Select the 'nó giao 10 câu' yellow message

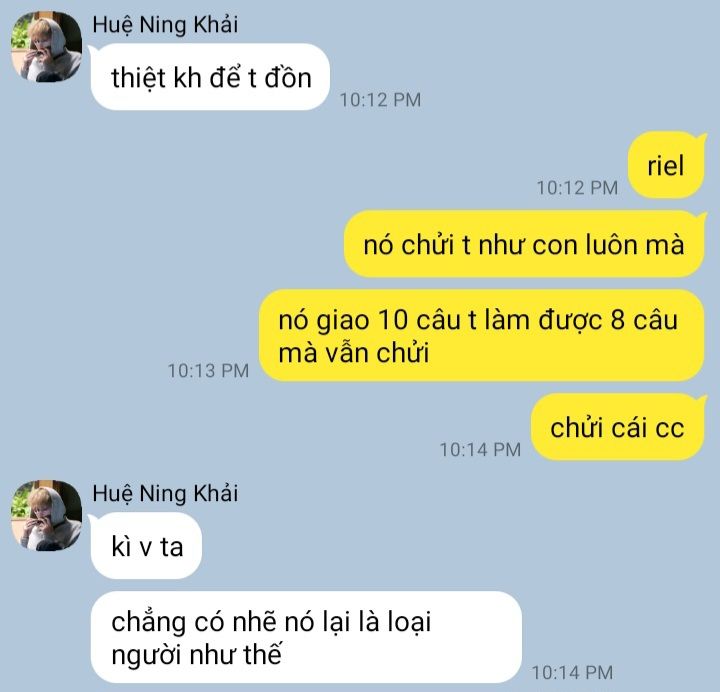click(482, 335)
